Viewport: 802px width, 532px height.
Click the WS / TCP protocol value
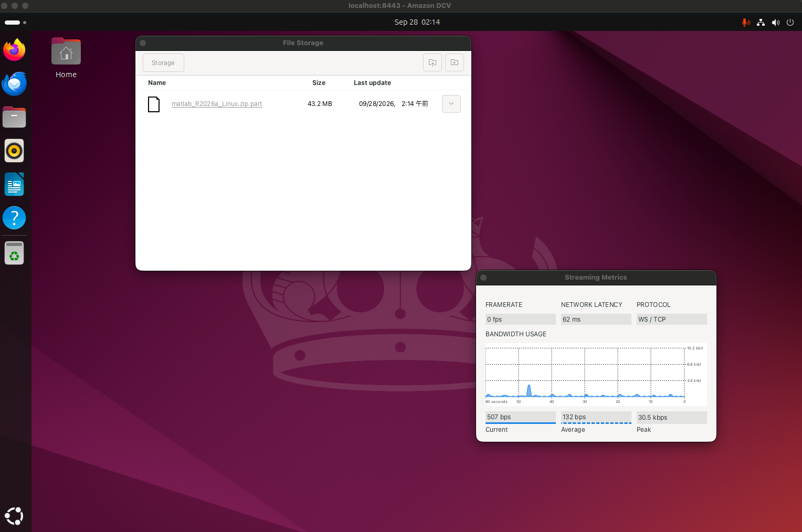(x=671, y=319)
